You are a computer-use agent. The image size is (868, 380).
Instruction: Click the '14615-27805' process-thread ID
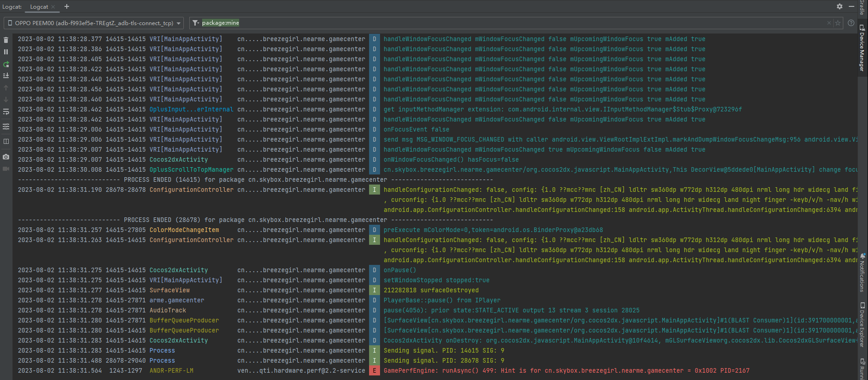[x=125, y=230]
